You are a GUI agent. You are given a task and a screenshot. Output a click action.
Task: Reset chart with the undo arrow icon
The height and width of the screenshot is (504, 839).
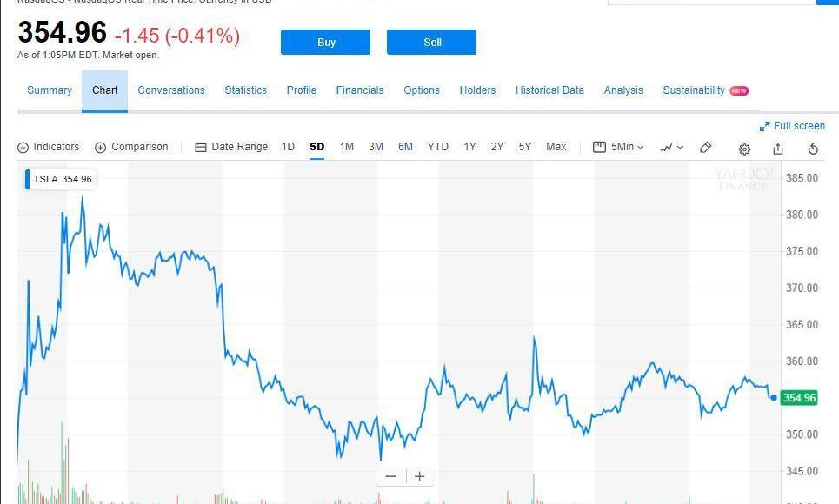pos(813,148)
